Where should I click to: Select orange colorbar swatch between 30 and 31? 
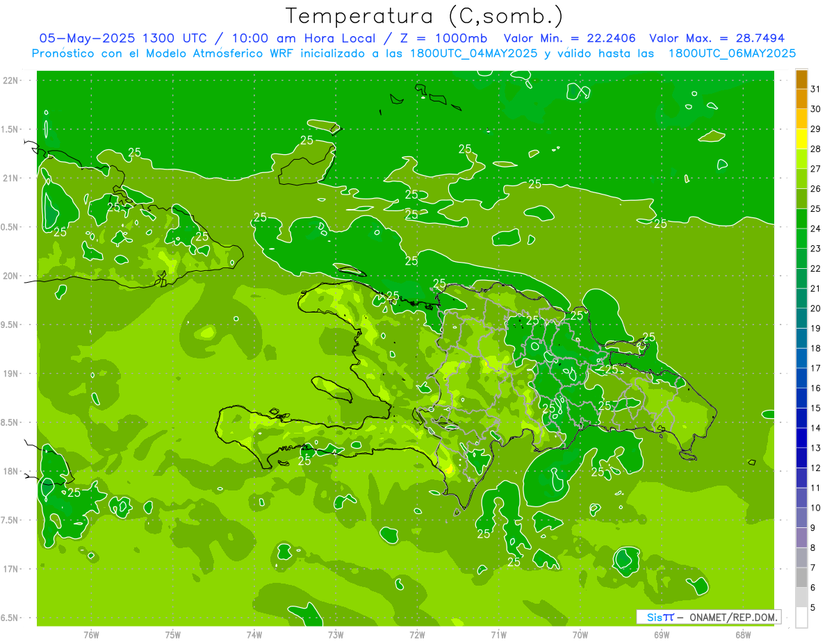[x=801, y=99]
